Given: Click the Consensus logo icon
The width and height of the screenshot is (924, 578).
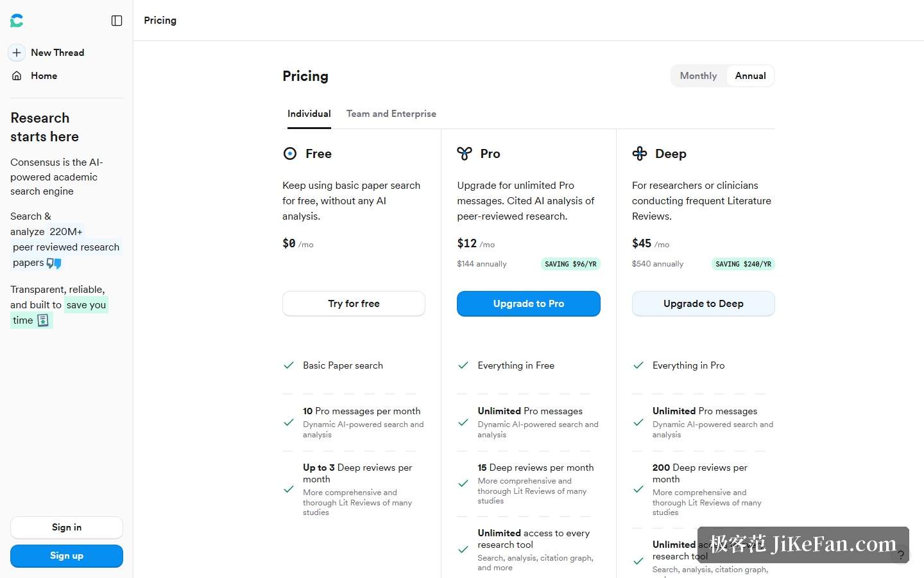Looking at the screenshot, I should (17, 21).
